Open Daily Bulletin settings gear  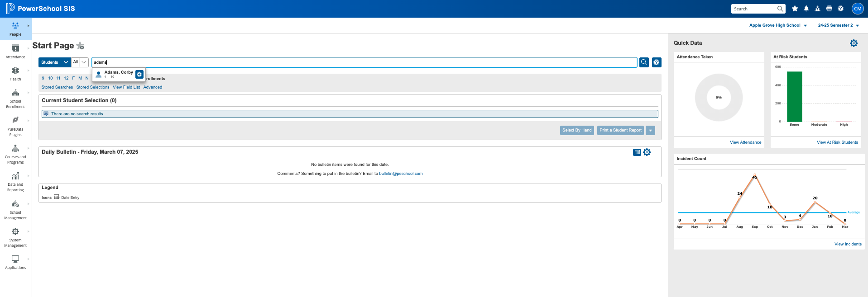(647, 152)
